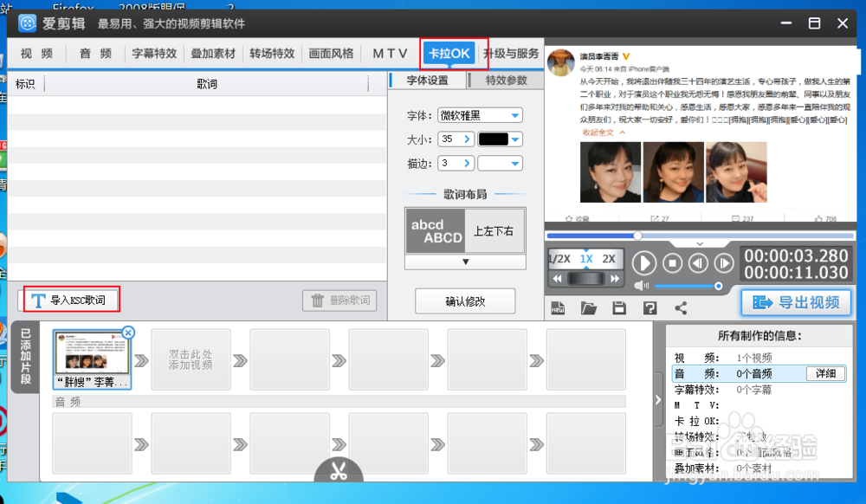Viewport: 866px width, 504px height.
Task: Adjust the volume slider handle
Action: click(x=718, y=286)
